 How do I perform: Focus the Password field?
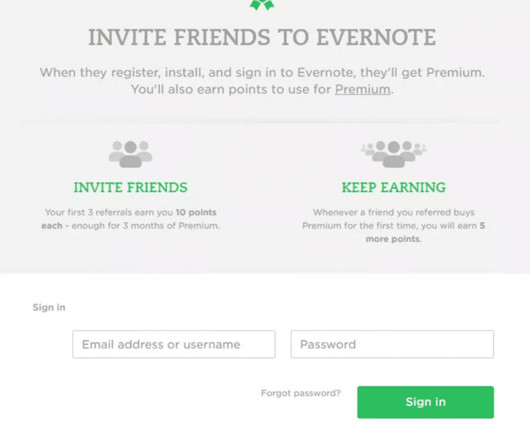[392, 344]
